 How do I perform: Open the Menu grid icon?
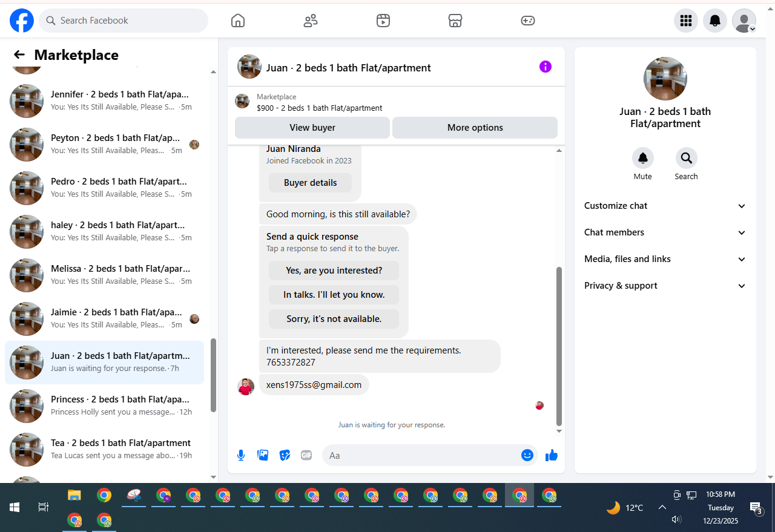pos(686,21)
